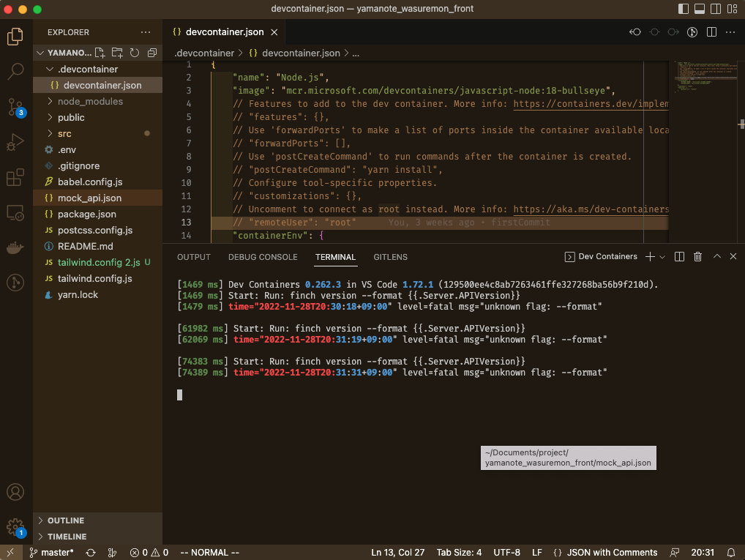Image resolution: width=745 pixels, height=560 pixels.
Task: Close the bottom panel
Action: click(x=733, y=257)
